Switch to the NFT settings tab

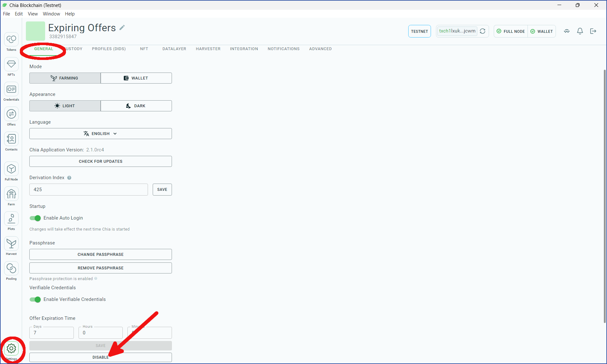(x=144, y=49)
